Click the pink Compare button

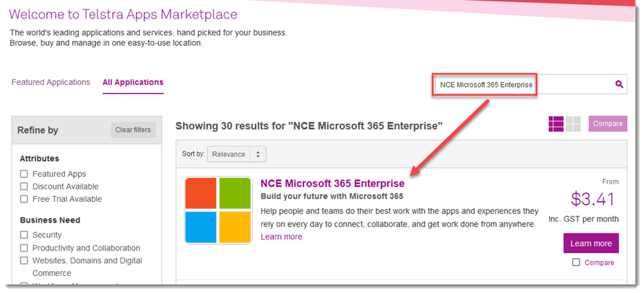tap(607, 123)
